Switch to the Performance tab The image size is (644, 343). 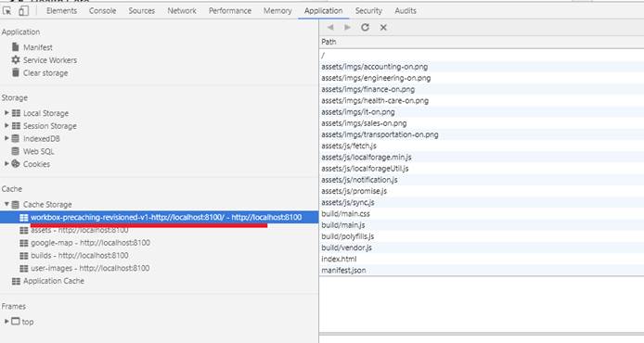pos(230,11)
